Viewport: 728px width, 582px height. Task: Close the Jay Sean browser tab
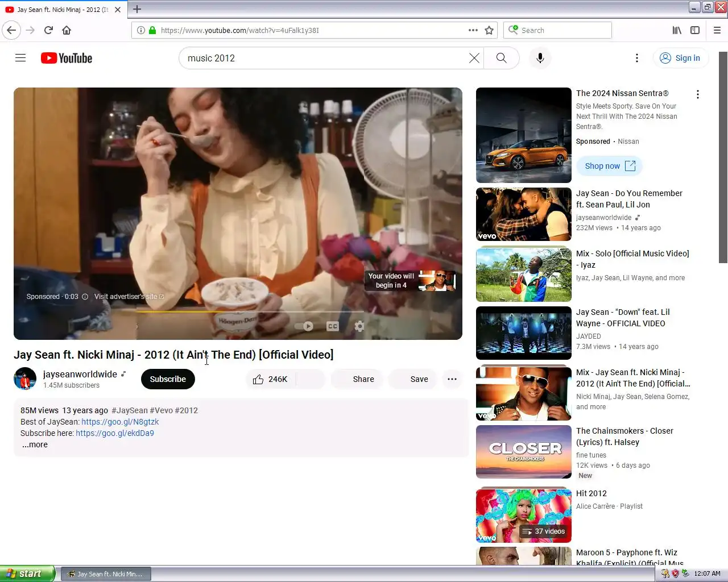[118, 10]
